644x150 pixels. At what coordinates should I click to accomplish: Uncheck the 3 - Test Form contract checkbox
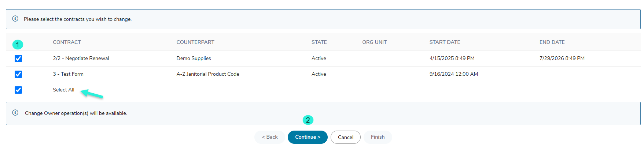tap(18, 74)
